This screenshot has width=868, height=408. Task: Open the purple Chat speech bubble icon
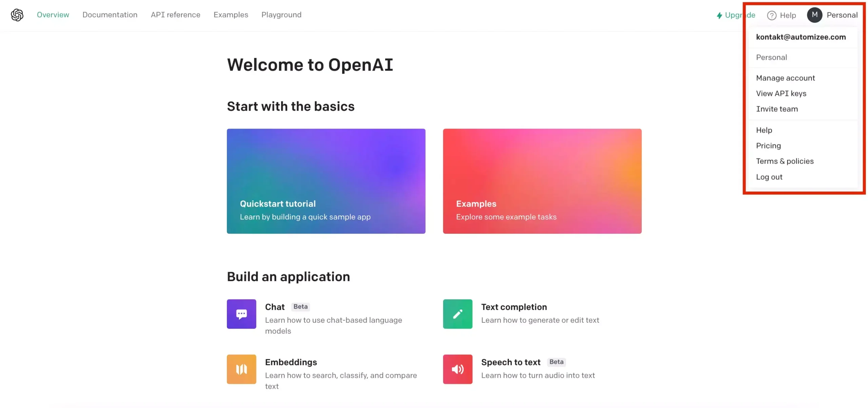(x=241, y=314)
